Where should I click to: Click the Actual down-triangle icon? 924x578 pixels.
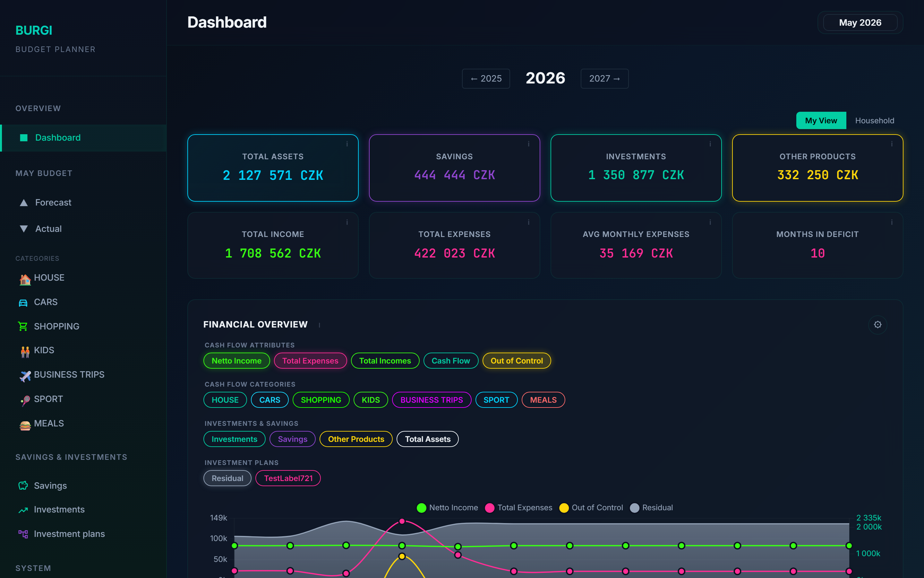[x=24, y=229]
